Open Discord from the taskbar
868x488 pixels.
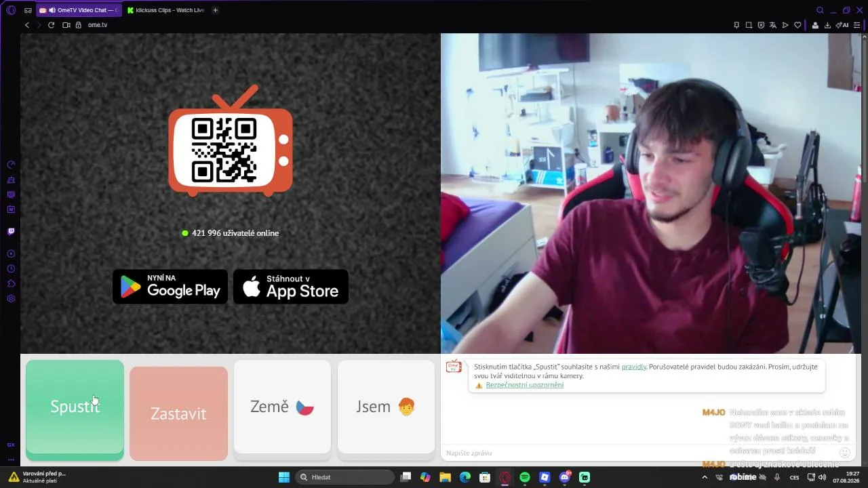(565, 477)
